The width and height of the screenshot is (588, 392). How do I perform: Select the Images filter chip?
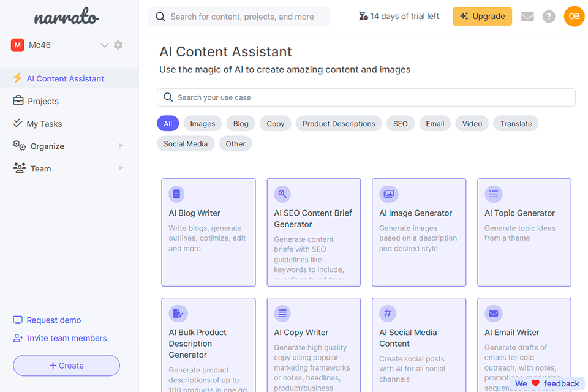[203, 123]
